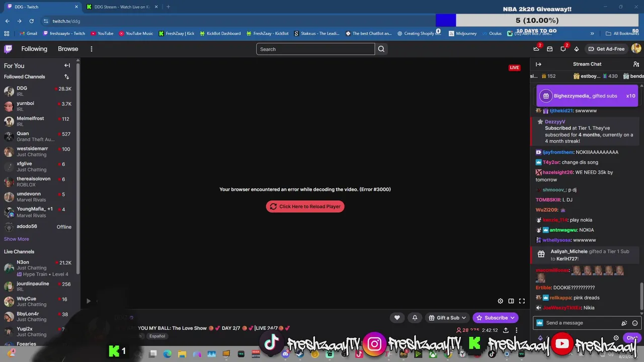This screenshot has height=362, width=644.
Task: Open stream options three-dot menu
Action: tap(516, 330)
